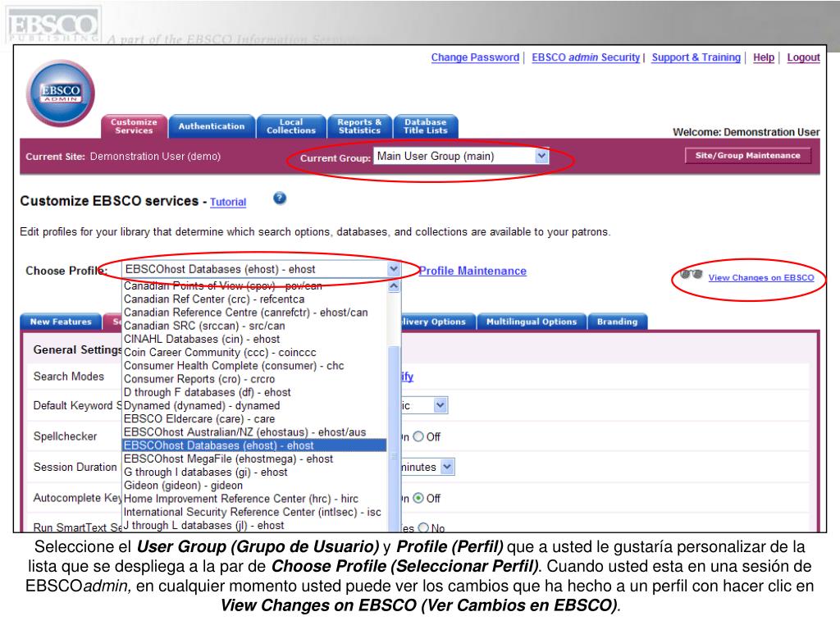840x630 pixels.
Task: Open the Session Duration minutes dropdown
Action: pyautogui.click(x=447, y=467)
